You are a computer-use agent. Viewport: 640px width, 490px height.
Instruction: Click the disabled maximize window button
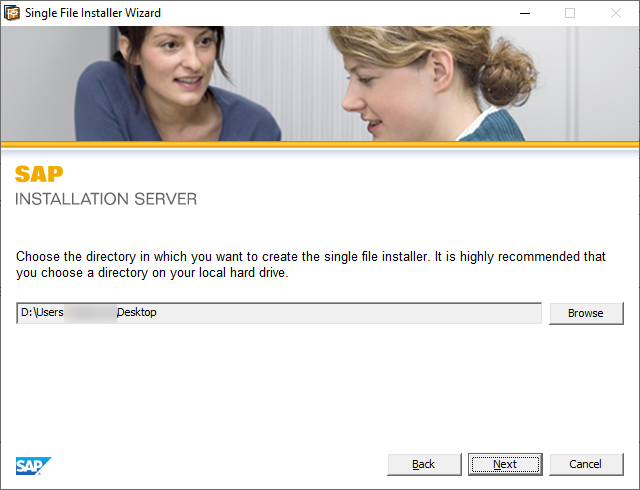pyautogui.click(x=570, y=13)
